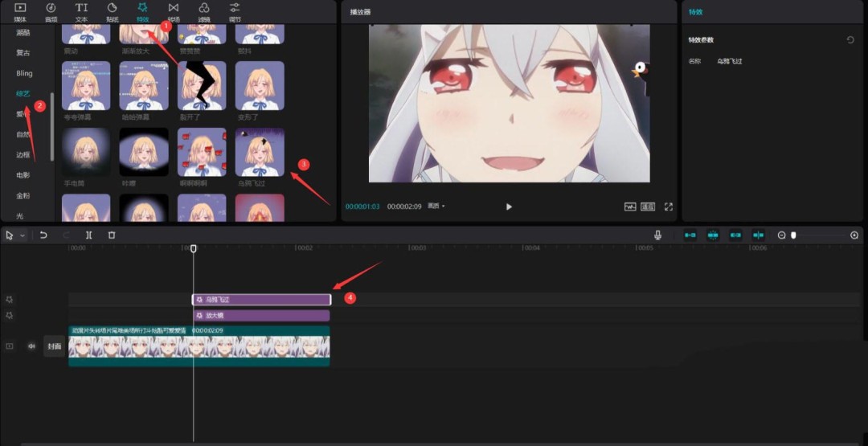Open the 媒体 media tab

[x=20, y=12]
